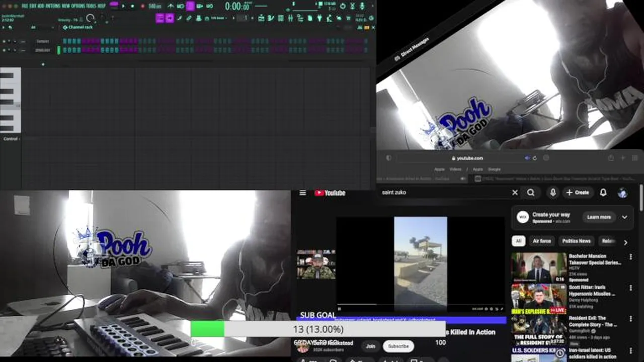Open a new tab with Safari plus icon
This screenshot has height=362, width=644.
622,158
